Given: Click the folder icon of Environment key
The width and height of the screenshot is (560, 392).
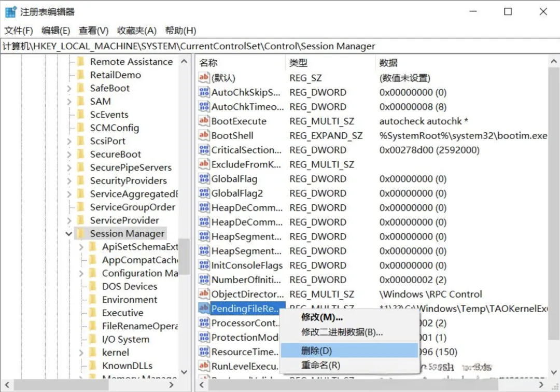Looking at the screenshot, I should pyautogui.click(x=92, y=300).
